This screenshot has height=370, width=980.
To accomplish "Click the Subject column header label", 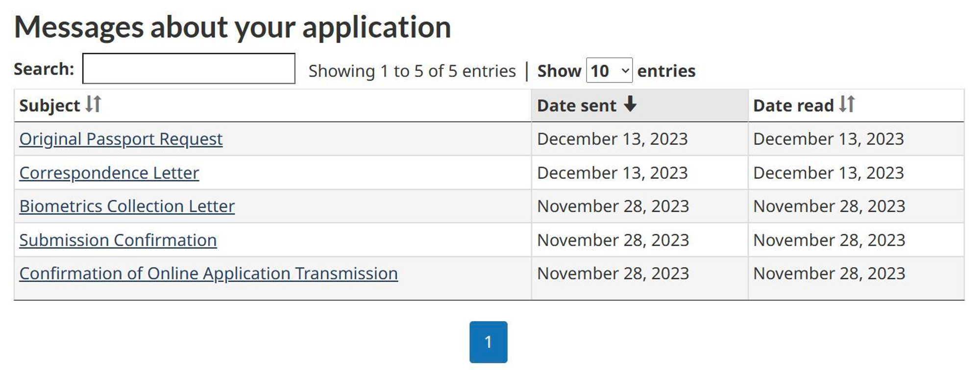I will pyautogui.click(x=49, y=106).
